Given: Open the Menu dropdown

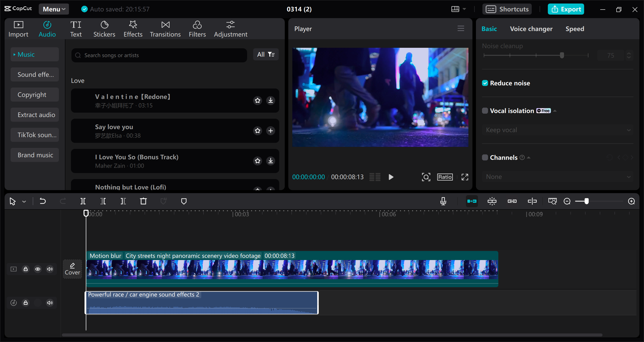Looking at the screenshot, I should [54, 9].
